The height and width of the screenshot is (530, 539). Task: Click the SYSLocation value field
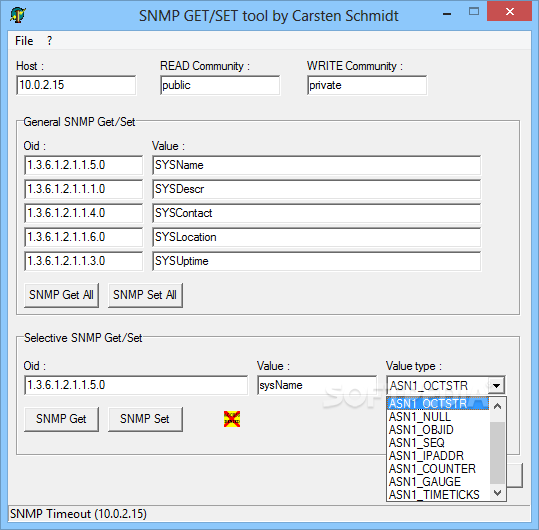click(x=317, y=237)
